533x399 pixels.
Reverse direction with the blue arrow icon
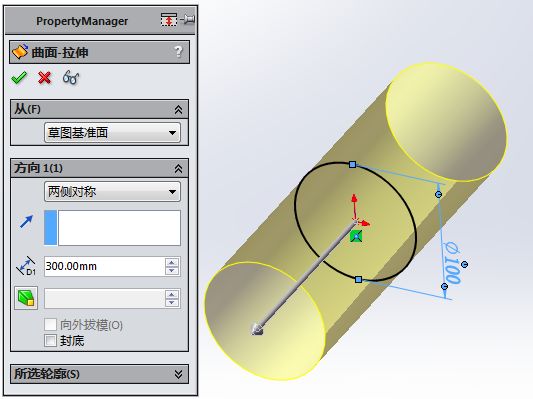(x=27, y=222)
